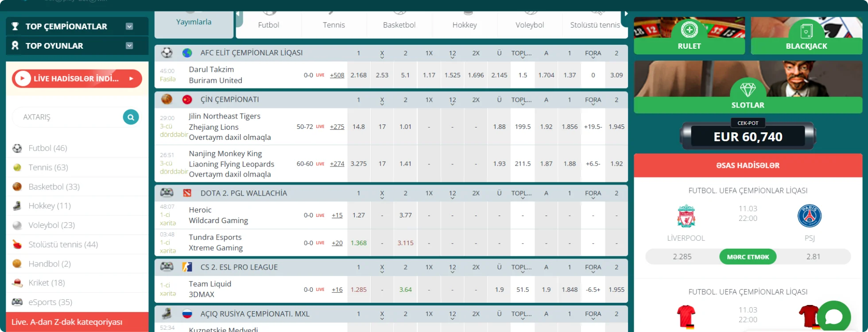
Task: Click the Basketbol icon in sidebar
Action: click(17, 187)
